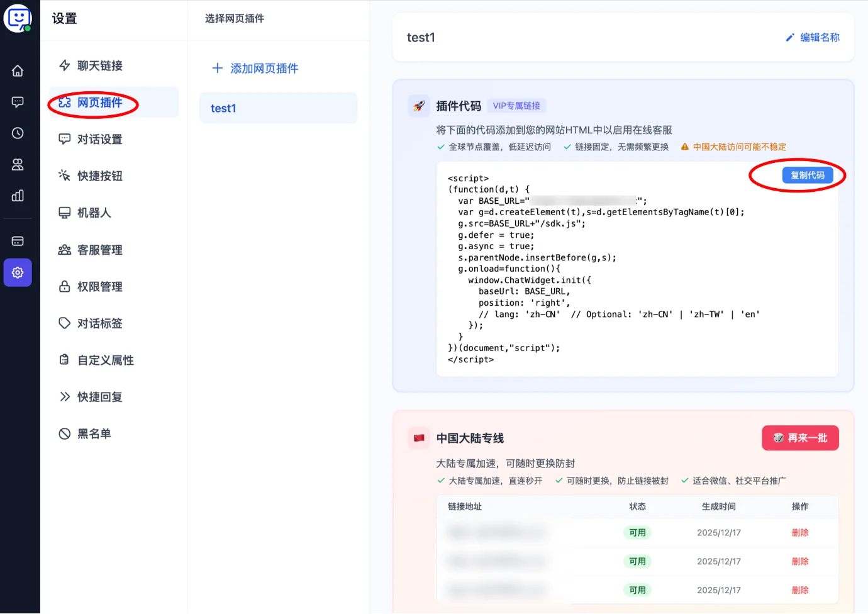Open the 机器人 settings section
868x614 pixels.
point(94,213)
